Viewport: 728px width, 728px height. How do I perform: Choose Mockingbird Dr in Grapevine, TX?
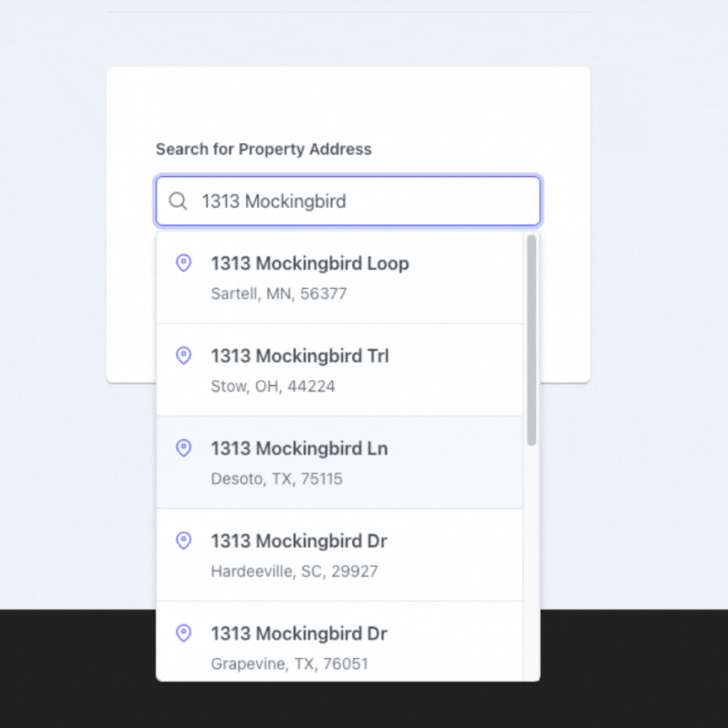(299, 634)
